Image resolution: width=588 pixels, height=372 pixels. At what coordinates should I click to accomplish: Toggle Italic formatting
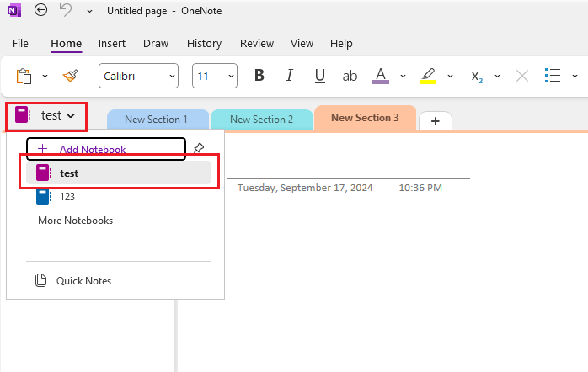point(289,76)
